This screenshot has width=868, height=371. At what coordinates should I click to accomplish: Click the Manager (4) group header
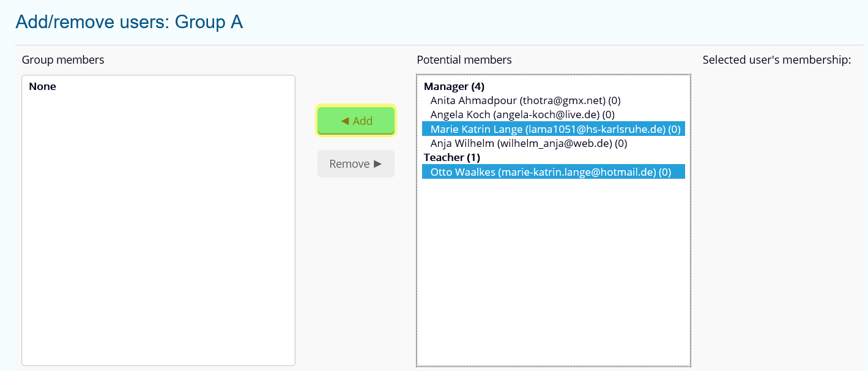454,86
